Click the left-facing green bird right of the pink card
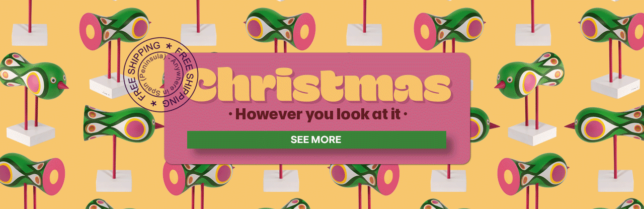 click(x=531, y=76)
